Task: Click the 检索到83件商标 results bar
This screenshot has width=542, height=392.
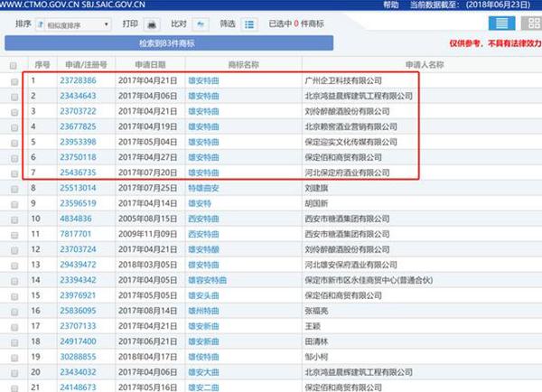Action: click(169, 43)
